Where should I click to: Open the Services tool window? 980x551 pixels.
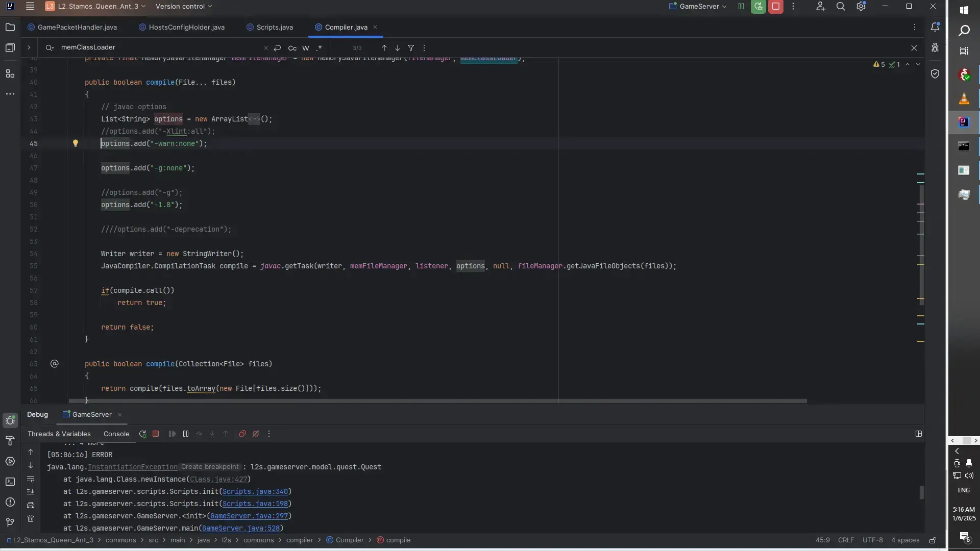point(10,461)
